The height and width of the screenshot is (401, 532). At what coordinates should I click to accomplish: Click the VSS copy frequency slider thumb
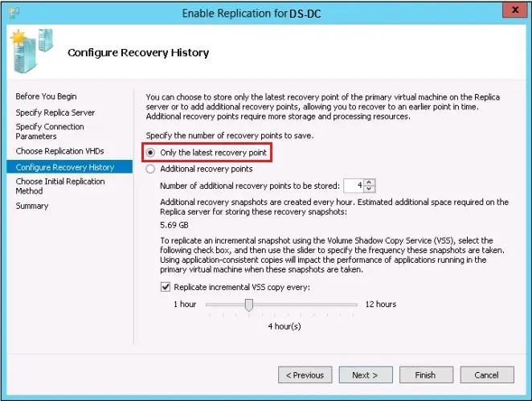click(x=249, y=305)
